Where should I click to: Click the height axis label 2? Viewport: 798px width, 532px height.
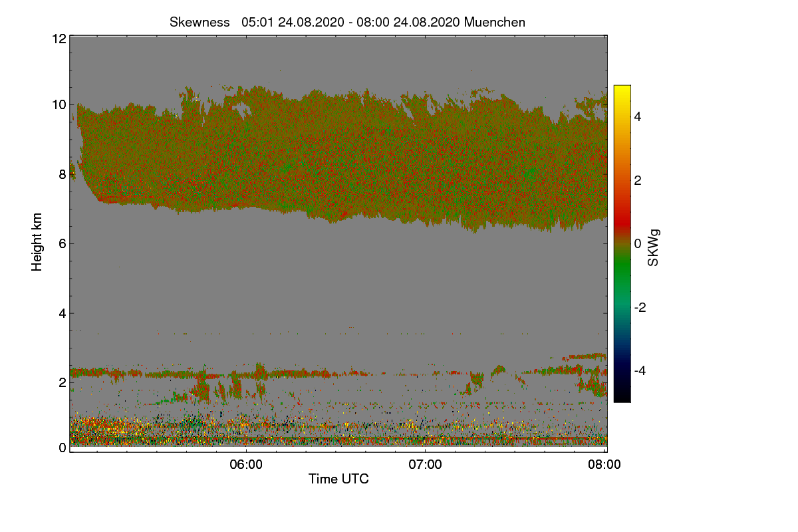pyautogui.click(x=63, y=382)
